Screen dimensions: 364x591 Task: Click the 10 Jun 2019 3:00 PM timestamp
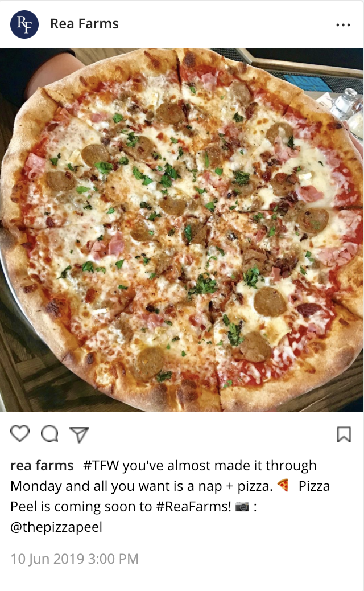[x=75, y=559]
